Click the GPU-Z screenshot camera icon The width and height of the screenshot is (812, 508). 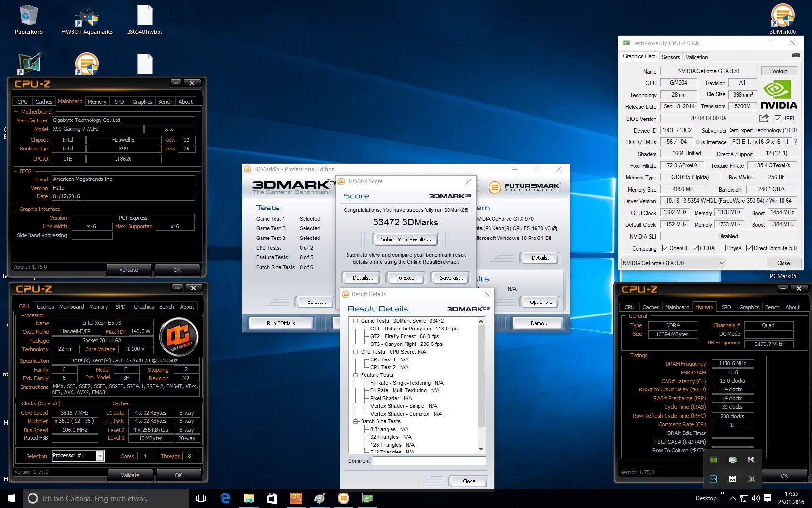796,55
